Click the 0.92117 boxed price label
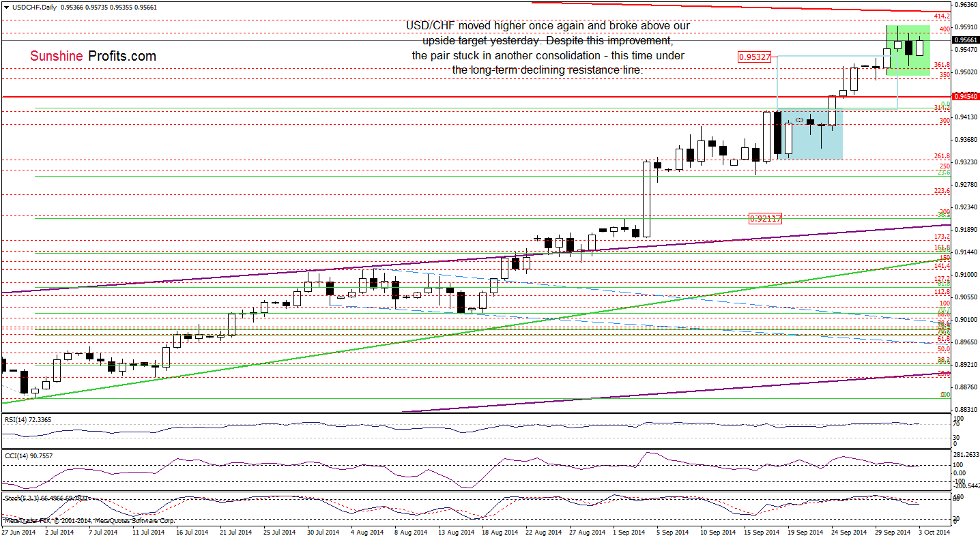This screenshot has width=980, height=538. tap(766, 219)
